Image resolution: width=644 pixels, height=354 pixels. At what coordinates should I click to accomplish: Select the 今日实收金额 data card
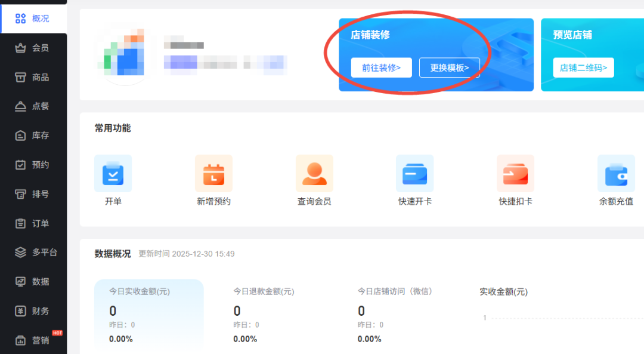pyautogui.click(x=149, y=313)
